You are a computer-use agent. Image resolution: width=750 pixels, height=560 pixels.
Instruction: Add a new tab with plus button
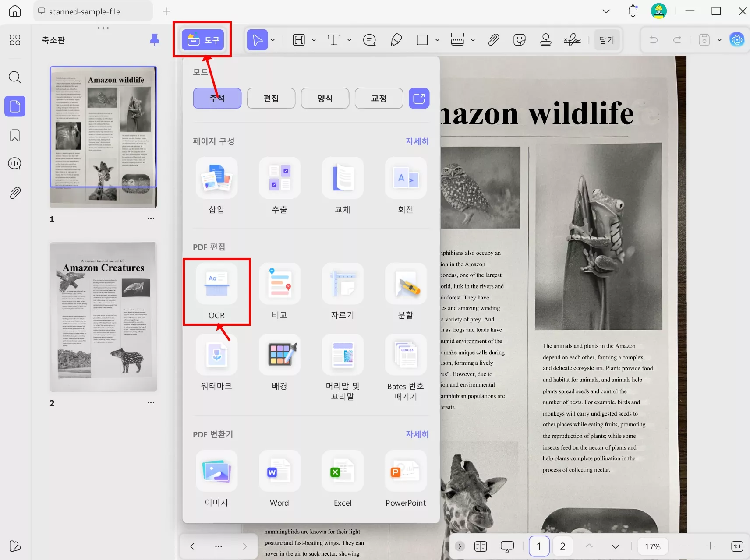click(166, 11)
